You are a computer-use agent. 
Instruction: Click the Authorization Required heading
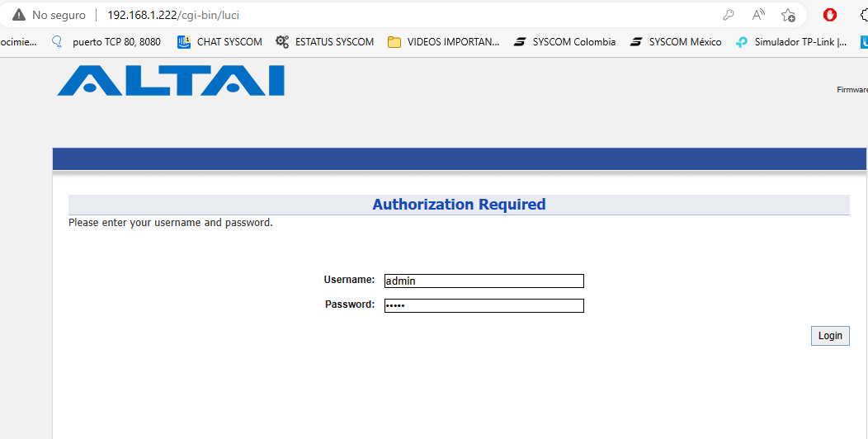pyautogui.click(x=459, y=205)
